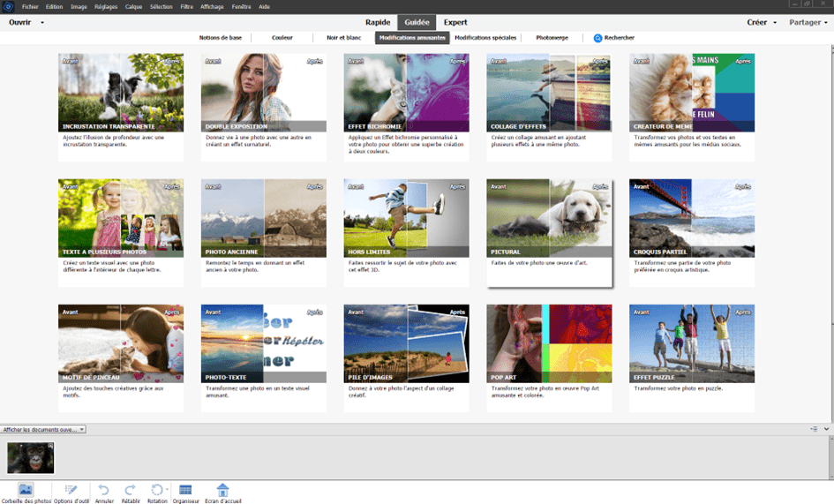Screen dimensions: 834x504
Task: Switch to Rapide mode
Action: [378, 22]
